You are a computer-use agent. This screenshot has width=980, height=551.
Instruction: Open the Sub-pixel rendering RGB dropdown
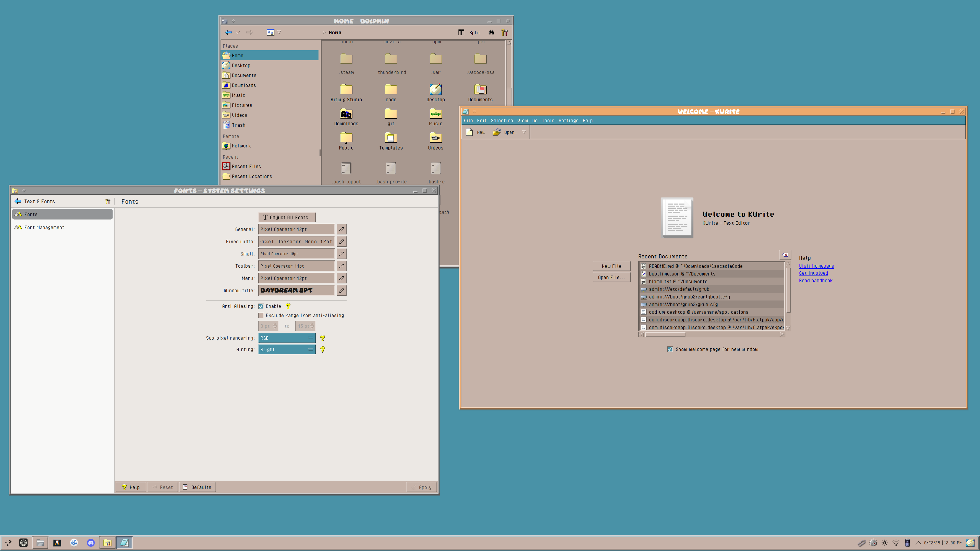[287, 338]
